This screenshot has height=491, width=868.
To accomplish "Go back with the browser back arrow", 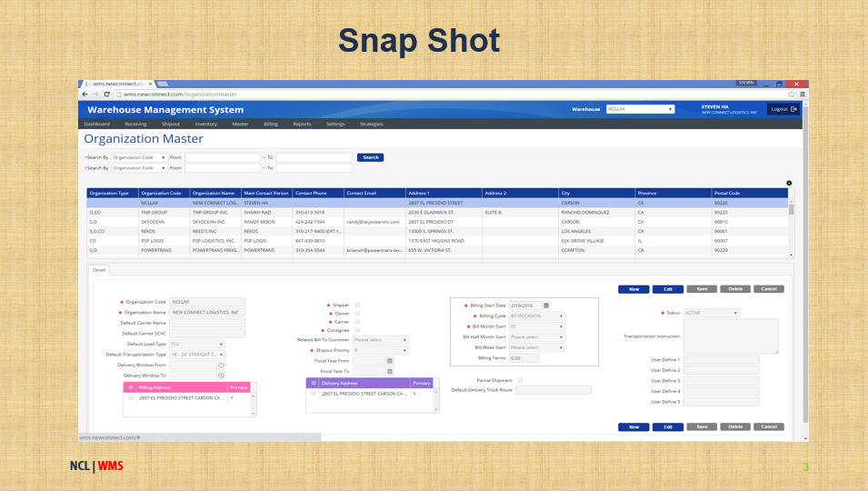I will (85, 94).
